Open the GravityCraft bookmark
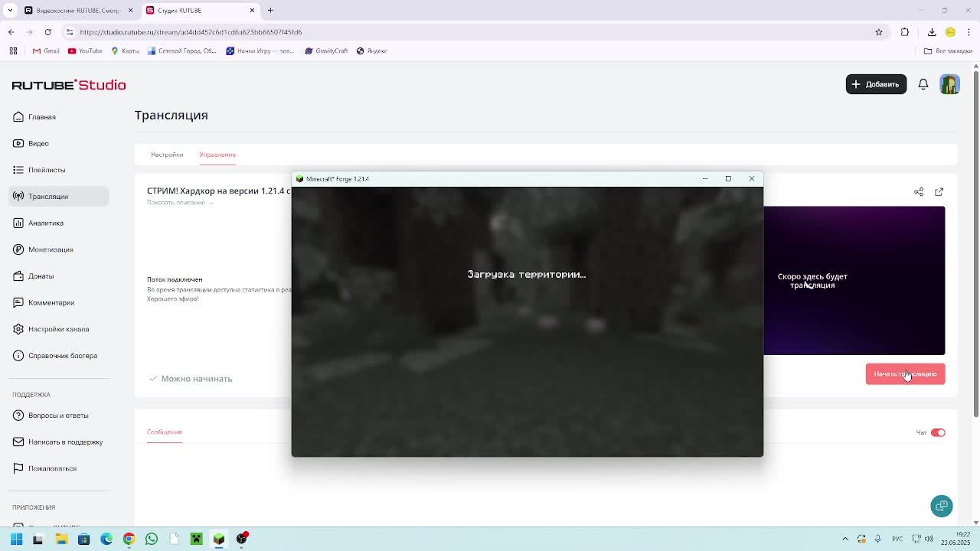 326,51
